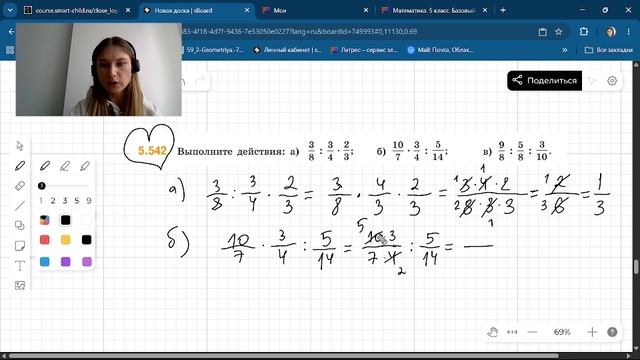Open the Литрес bookmark
The width and height of the screenshot is (640, 360).
tap(364, 50)
